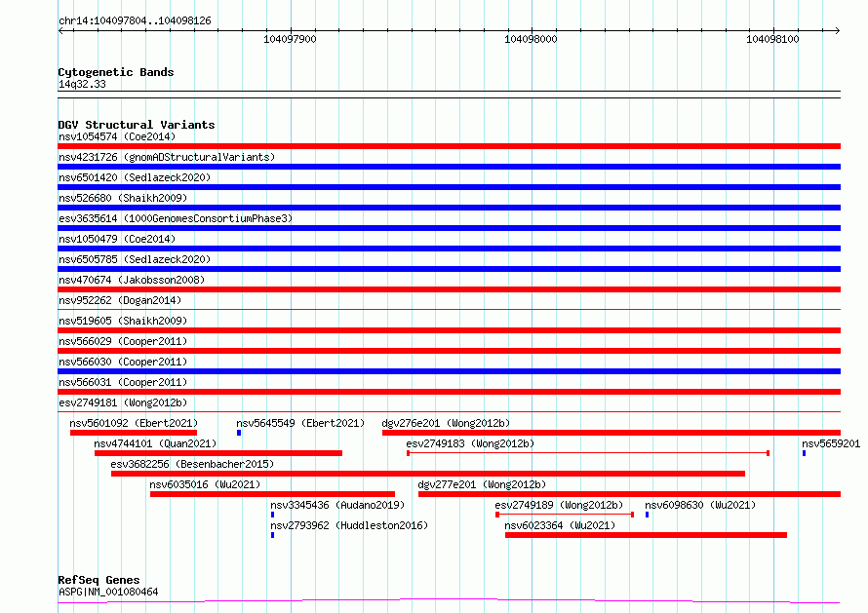Select the nsv4231726 gnomADStructuralVariants label
The height and width of the screenshot is (613, 868).
tap(167, 157)
